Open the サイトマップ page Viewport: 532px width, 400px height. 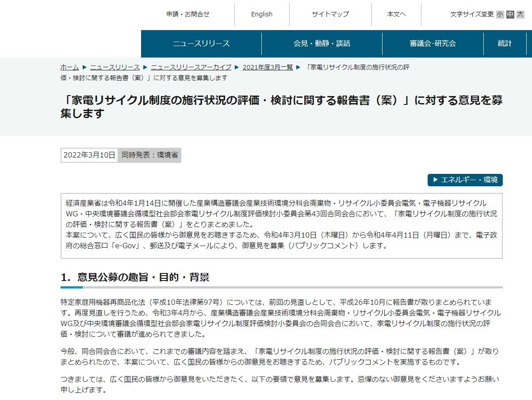click(330, 14)
